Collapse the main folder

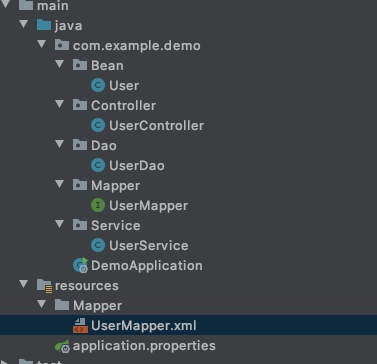[x=6, y=4]
